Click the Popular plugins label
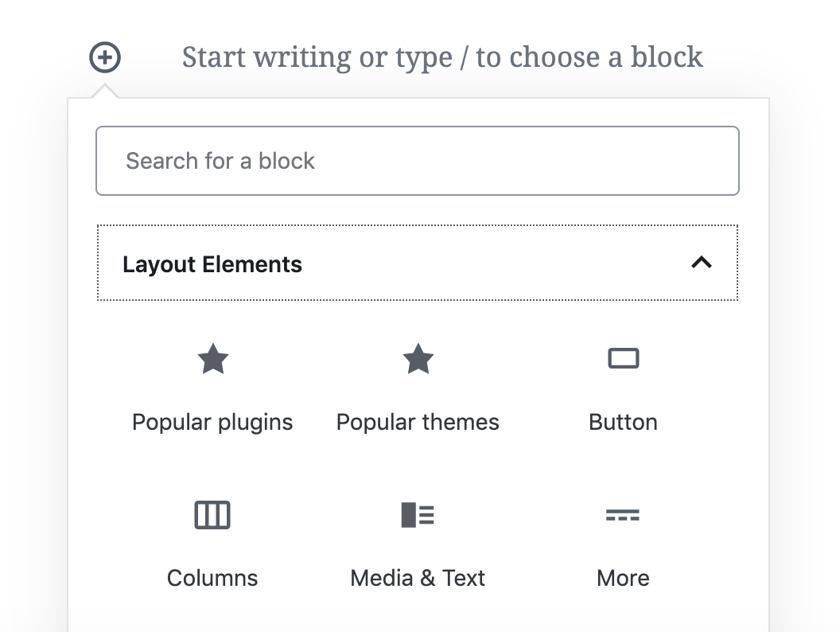 coord(212,422)
